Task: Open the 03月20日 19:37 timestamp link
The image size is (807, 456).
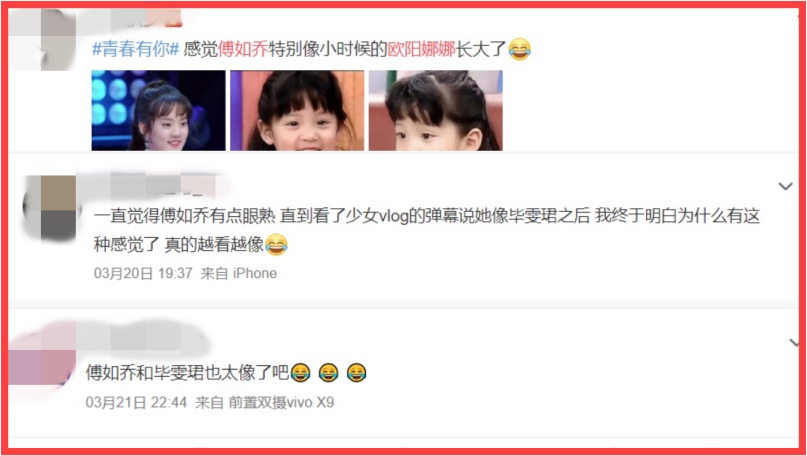Action: coord(143,273)
